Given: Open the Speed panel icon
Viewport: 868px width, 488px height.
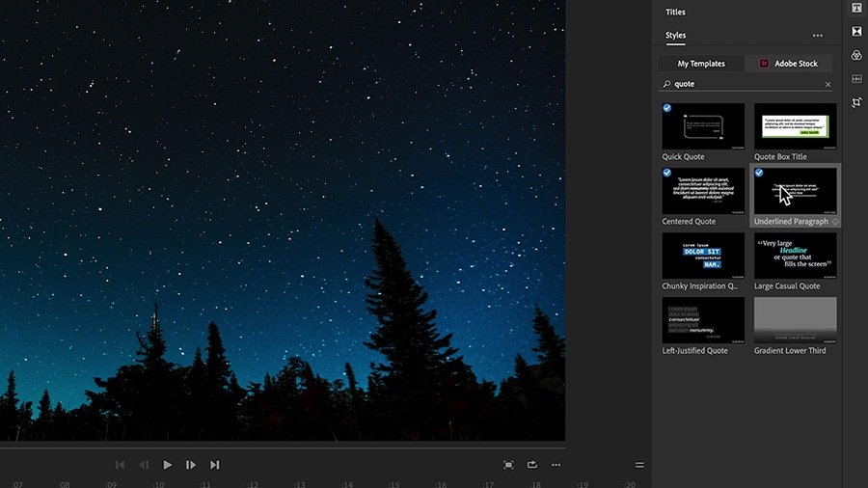Looking at the screenshot, I should pyautogui.click(x=856, y=79).
